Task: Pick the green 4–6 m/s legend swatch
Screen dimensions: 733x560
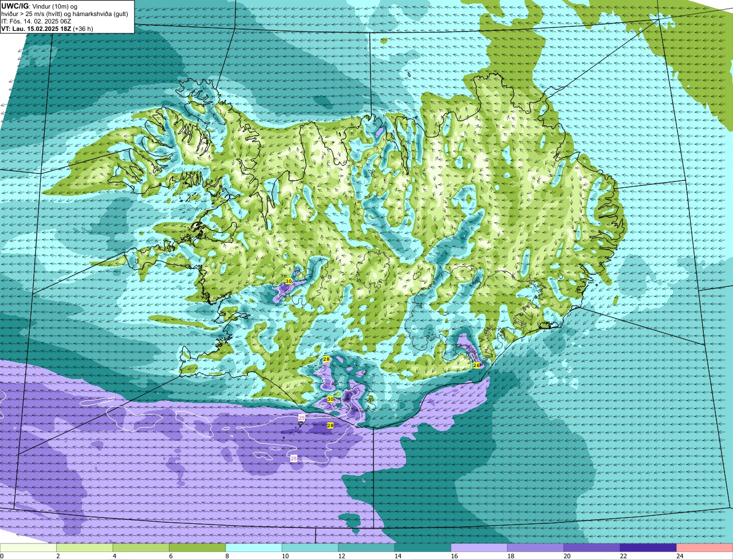Action: (141, 548)
